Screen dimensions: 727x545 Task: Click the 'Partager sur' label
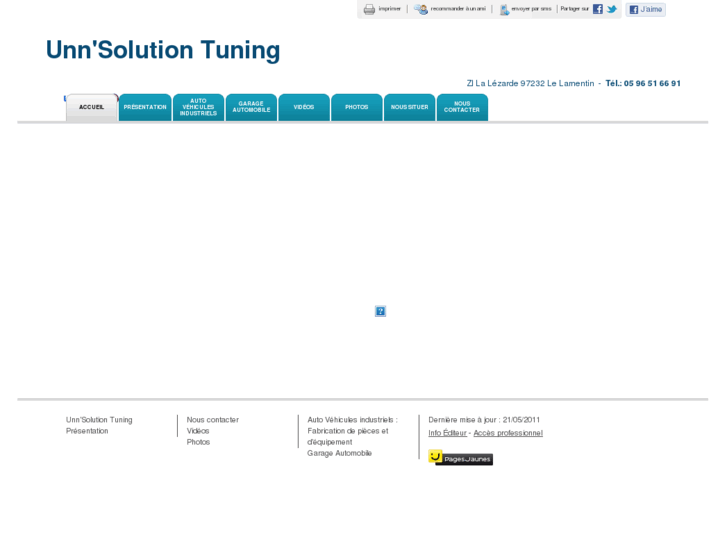click(574, 9)
